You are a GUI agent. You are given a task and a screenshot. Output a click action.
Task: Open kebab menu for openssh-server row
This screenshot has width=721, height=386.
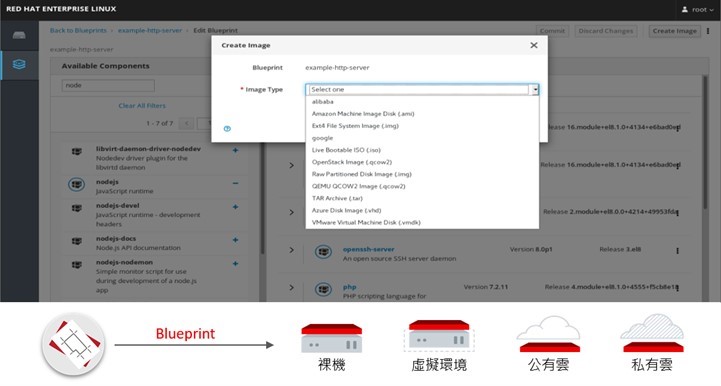(677, 251)
